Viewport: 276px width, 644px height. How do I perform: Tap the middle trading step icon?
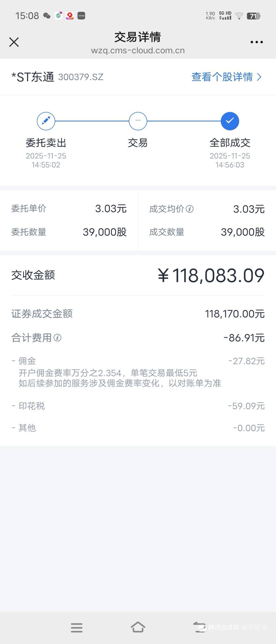point(138,121)
